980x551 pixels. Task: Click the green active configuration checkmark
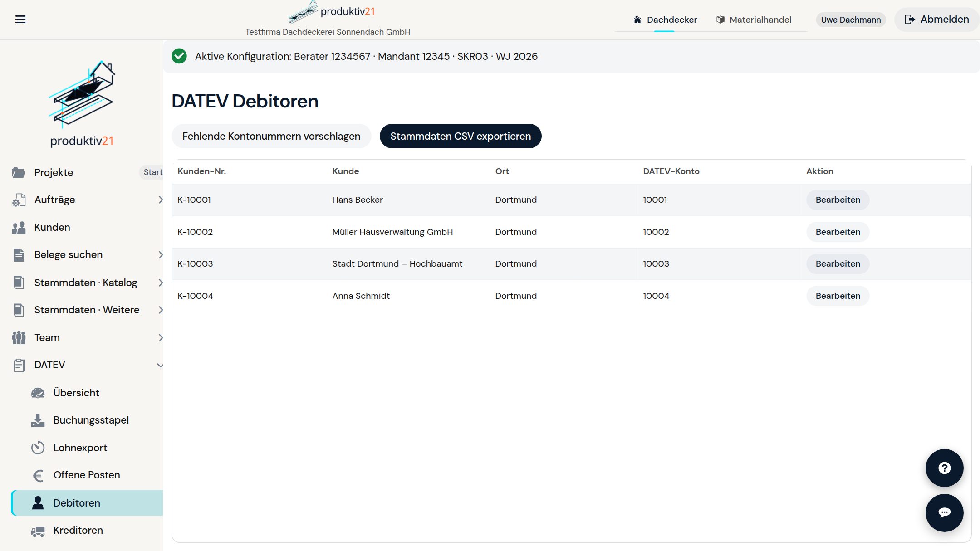click(179, 56)
